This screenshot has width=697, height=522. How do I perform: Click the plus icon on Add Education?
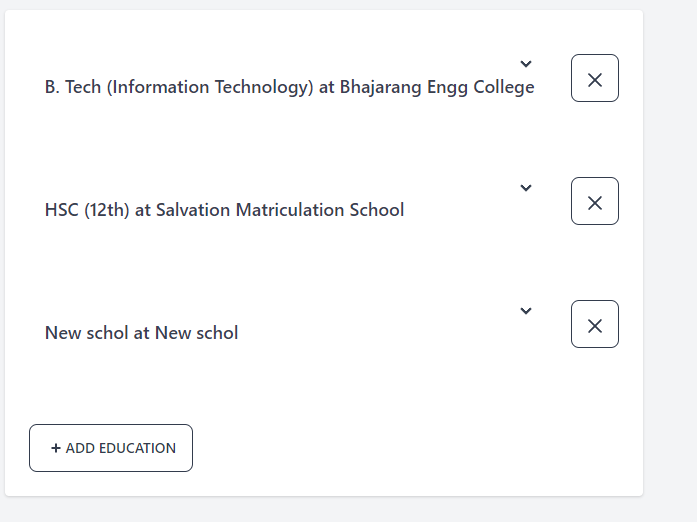pos(56,449)
